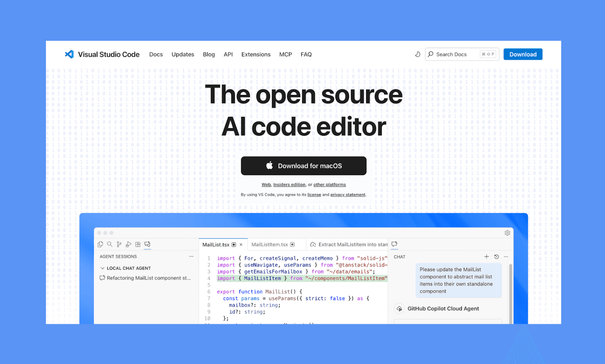Select the Agent Sessions chat icon in the sidebar

point(147,244)
